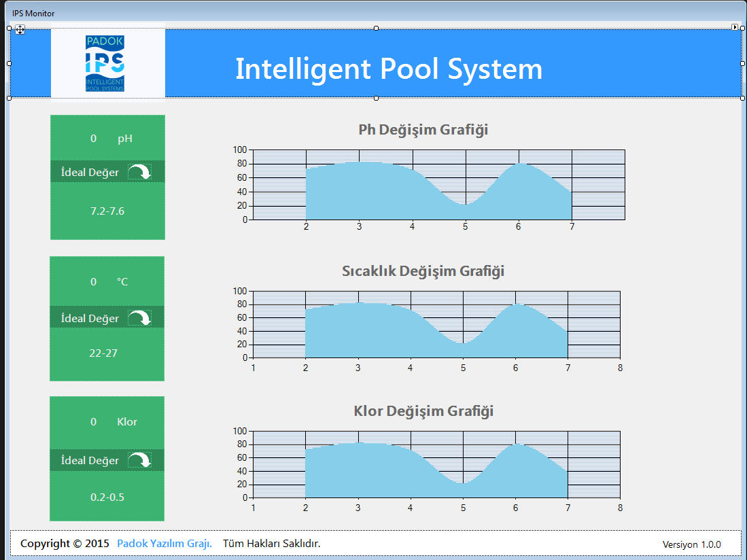Click the pH value showing 0
Image resolution: width=747 pixels, height=560 pixels.
click(x=107, y=138)
